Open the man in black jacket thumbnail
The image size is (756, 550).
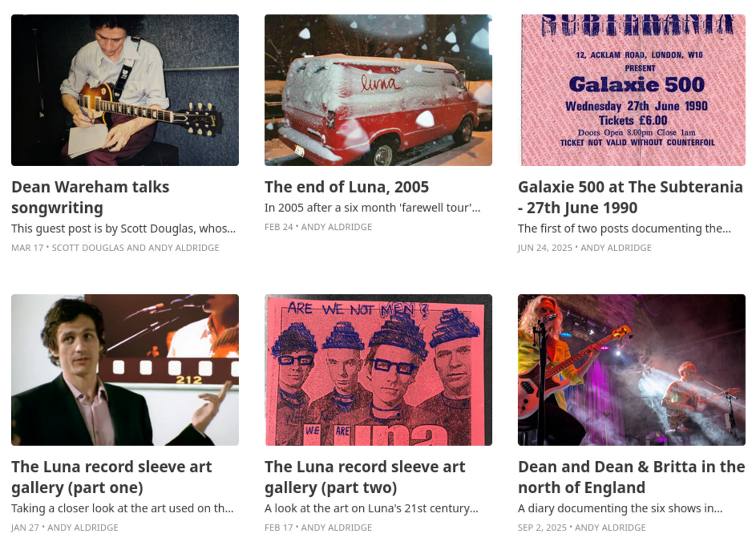[x=125, y=370]
